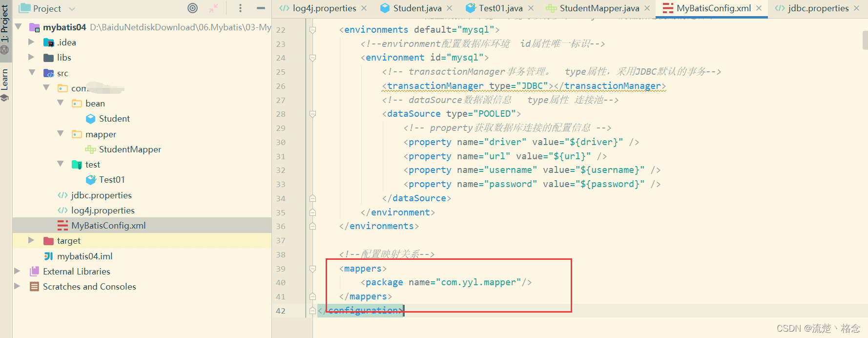Click the test folder icon
This screenshot has width=868, height=338.
coord(77,165)
